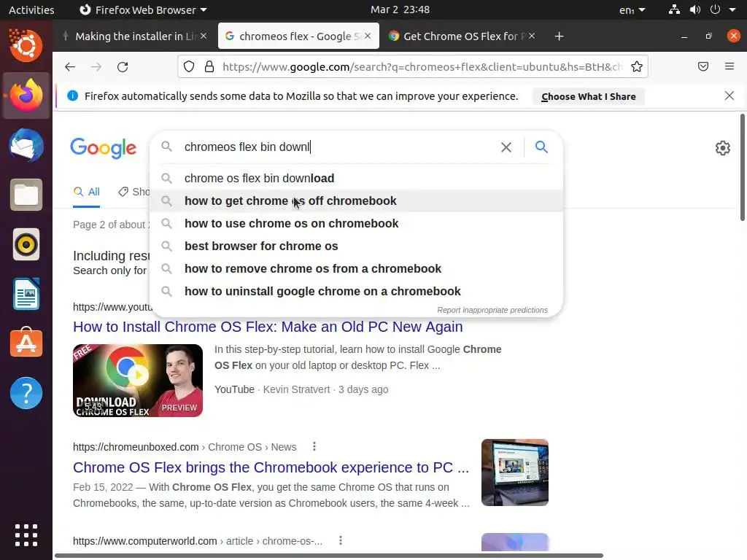747x560 pixels.
Task: Open the tracking protection shield icon
Action: (189, 66)
